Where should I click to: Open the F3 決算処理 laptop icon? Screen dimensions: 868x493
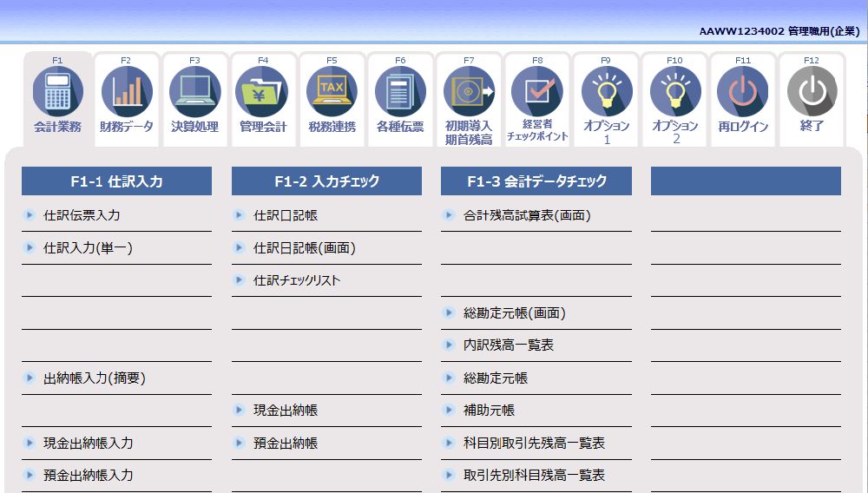[x=194, y=91]
